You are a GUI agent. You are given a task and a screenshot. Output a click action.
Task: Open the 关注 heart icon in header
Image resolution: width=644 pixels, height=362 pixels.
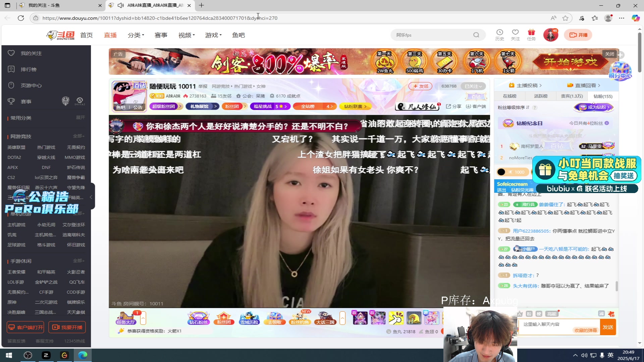point(515,35)
